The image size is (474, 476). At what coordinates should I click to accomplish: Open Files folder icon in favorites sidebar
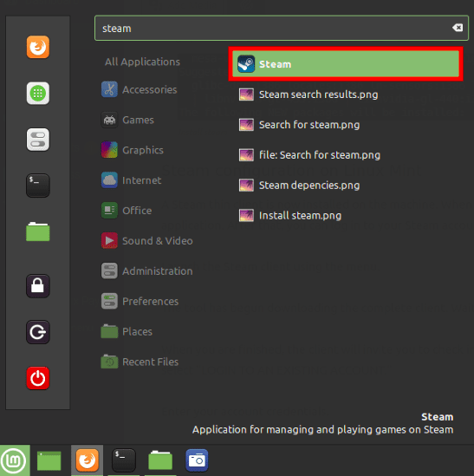[x=38, y=231]
